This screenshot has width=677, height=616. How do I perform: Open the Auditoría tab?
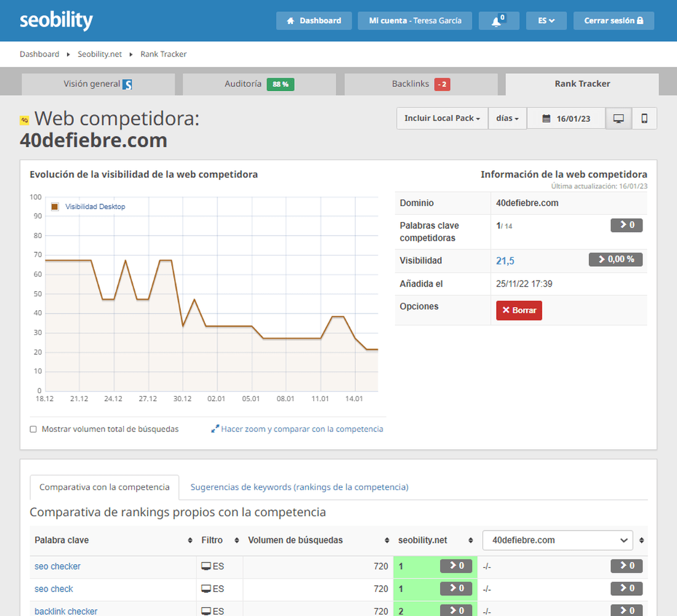point(260,84)
